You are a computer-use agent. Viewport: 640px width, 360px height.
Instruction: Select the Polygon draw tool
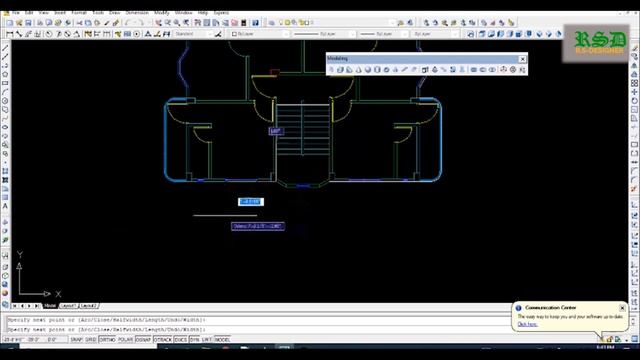pos(5,74)
